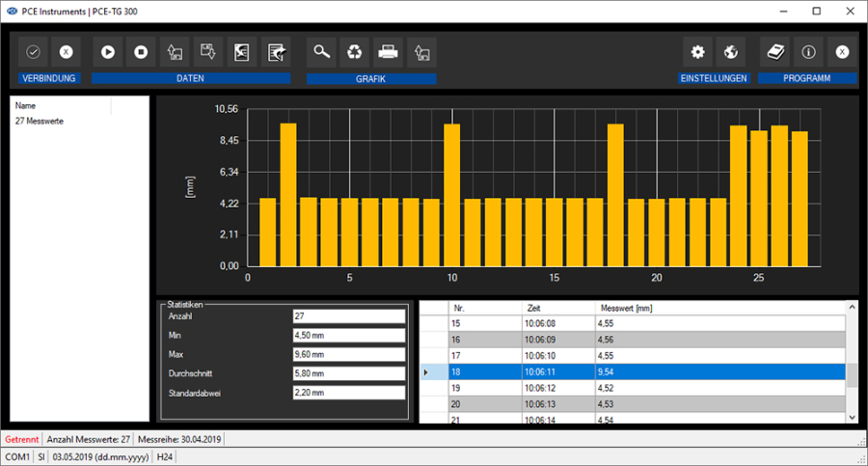Show program info with the info icon
The width and height of the screenshot is (868, 466).
tap(808, 52)
